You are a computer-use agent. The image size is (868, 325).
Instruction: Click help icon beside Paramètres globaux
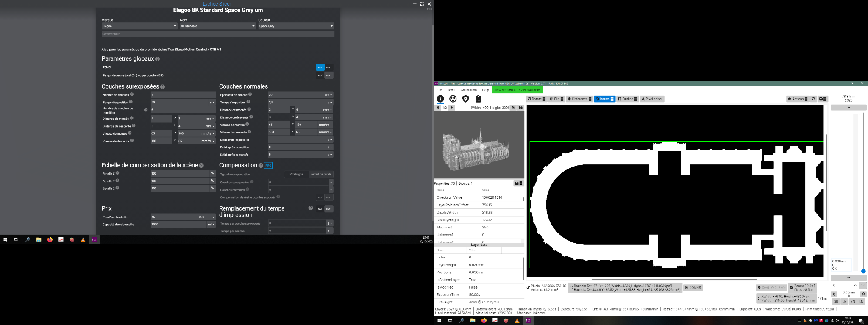click(157, 59)
